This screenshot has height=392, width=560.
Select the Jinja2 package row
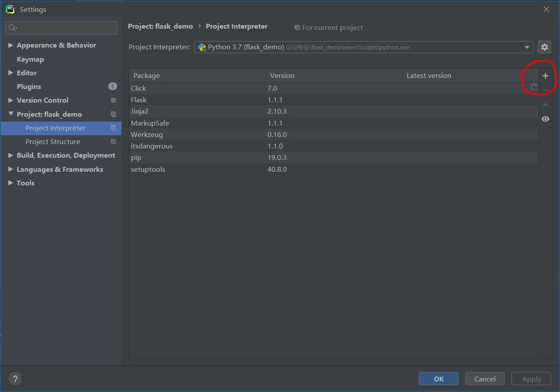click(334, 111)
